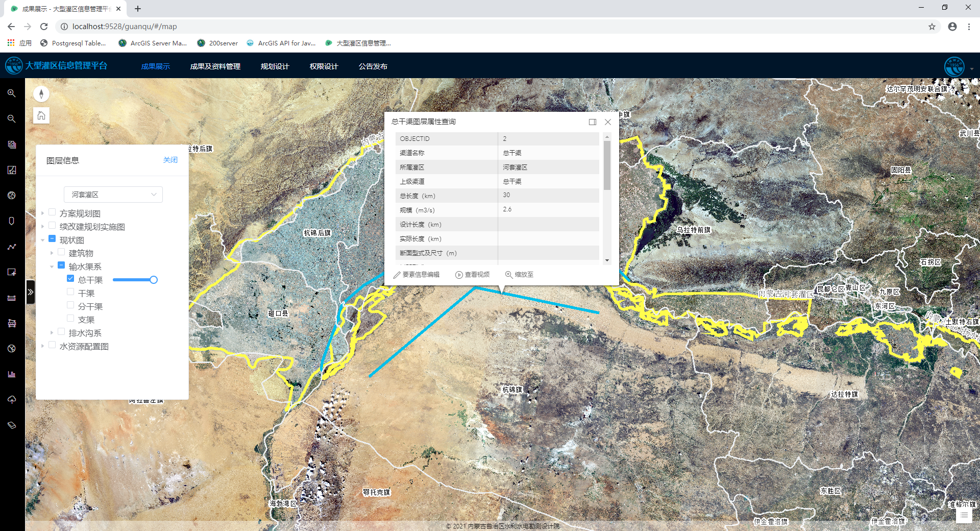This screenshot has width=980, height=531.
Task: Open Chrome three-dot menu
Action: [x=969, y=27]
